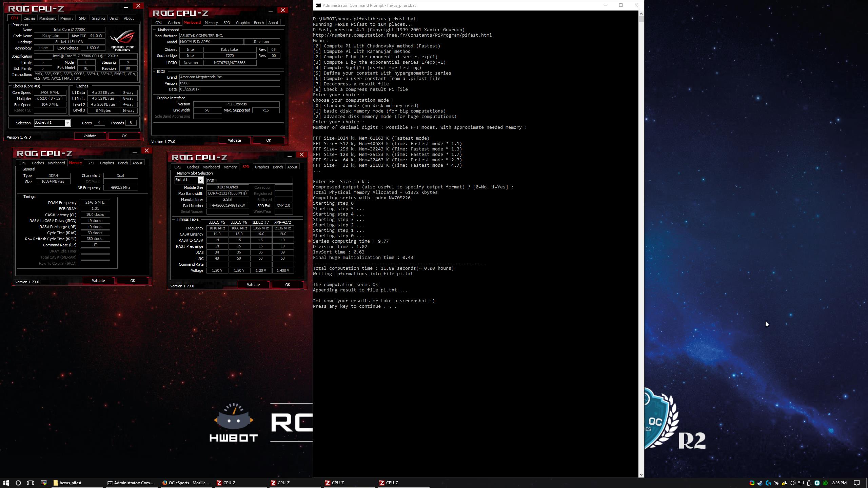Click the Core Voltage value 1.600 V
The image size is (868, 488).
pyautogui.click(x=93, y=48)
